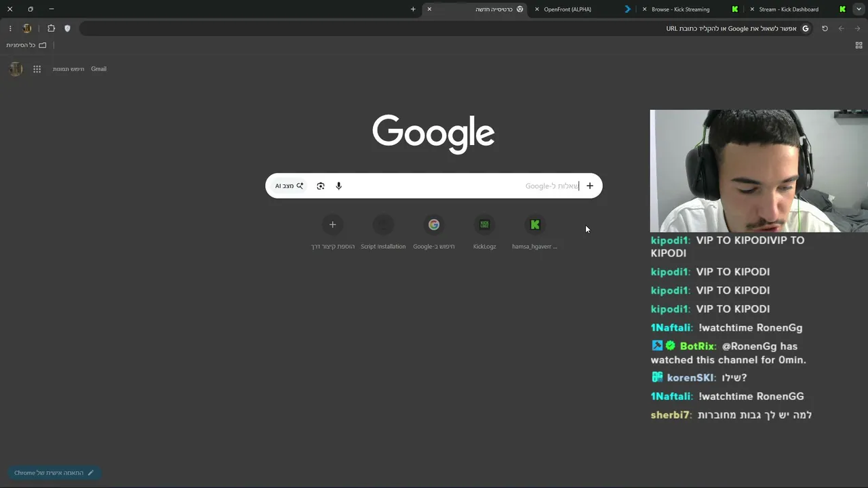Click sherbi7's chat message
The image size is (868, 488).
coord(755,415)
